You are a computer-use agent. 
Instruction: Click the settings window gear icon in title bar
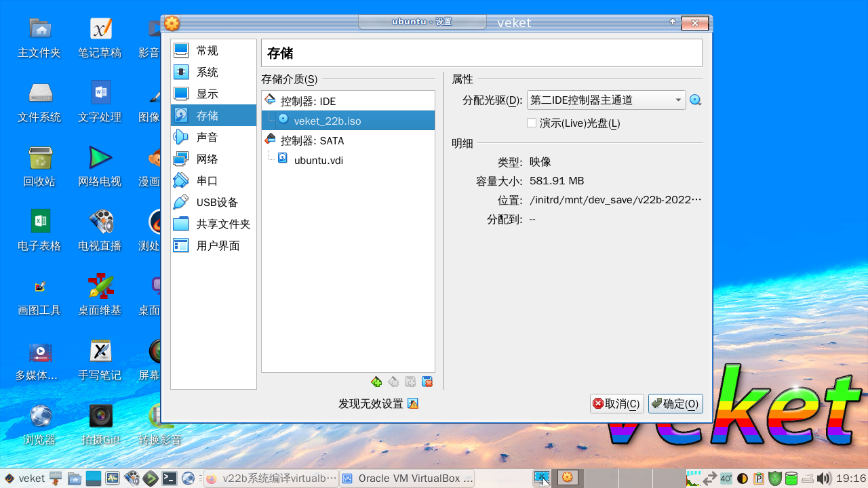172,23
